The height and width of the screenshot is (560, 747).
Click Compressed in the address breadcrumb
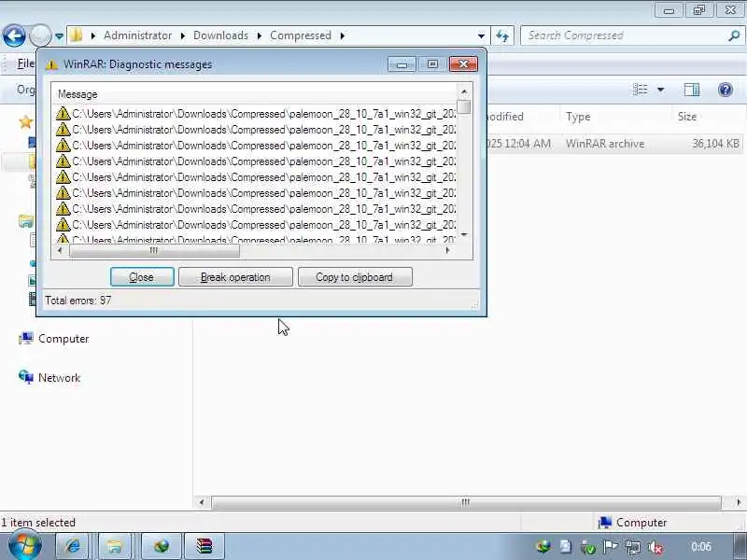[x=301, y=35]
